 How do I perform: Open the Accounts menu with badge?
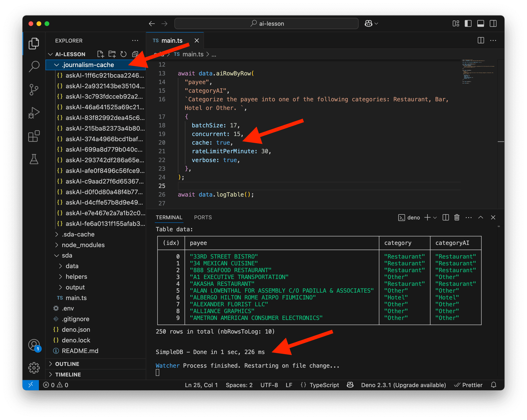pos(34,345)
